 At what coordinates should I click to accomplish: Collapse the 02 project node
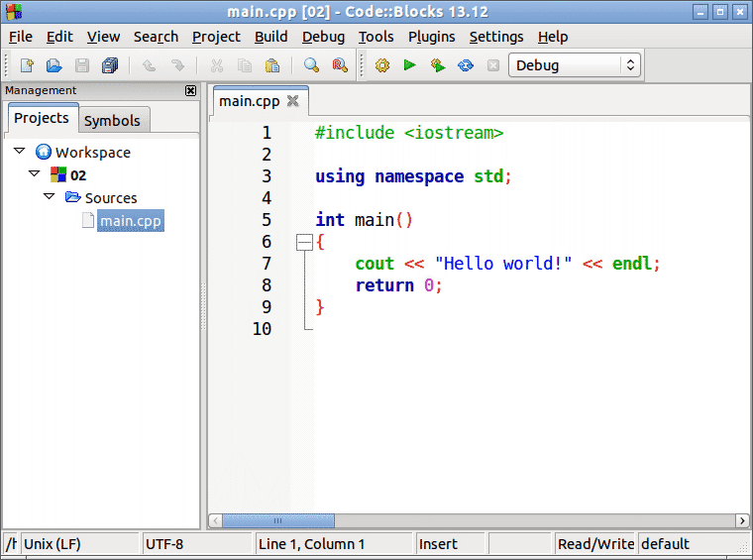(35, 174)
